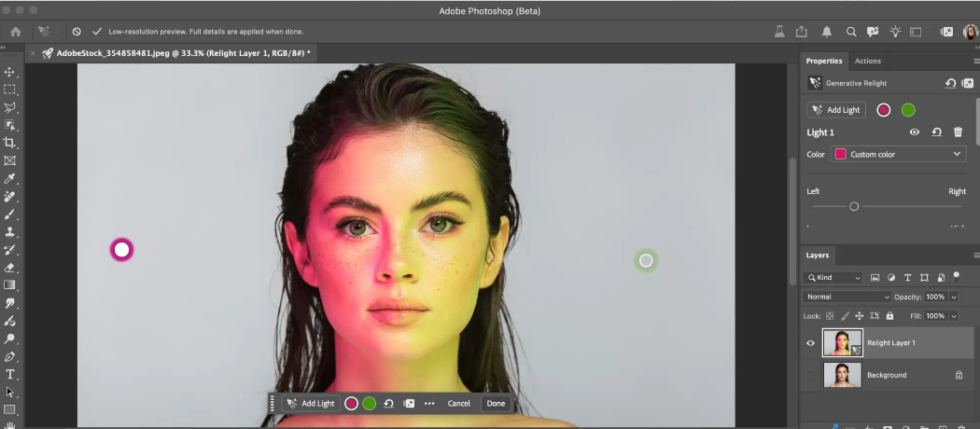This screenshot has width=980, height=429.
Task: Open the user profile avatar
Action: 970,31
